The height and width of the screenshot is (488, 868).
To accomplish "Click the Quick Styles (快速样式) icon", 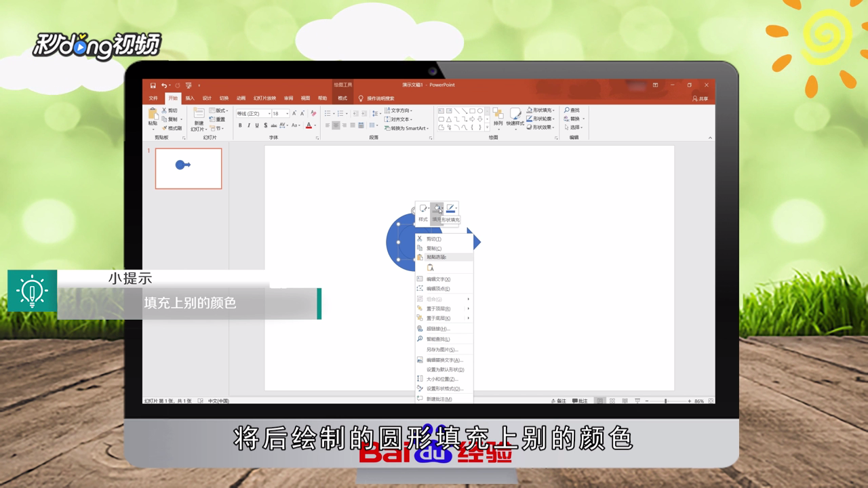I will tap(515, 113).
